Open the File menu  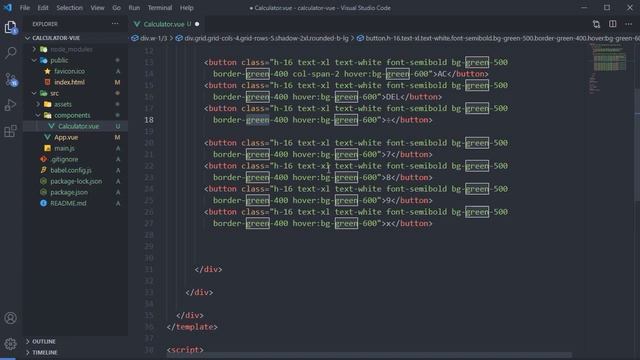tap(24, 8)
